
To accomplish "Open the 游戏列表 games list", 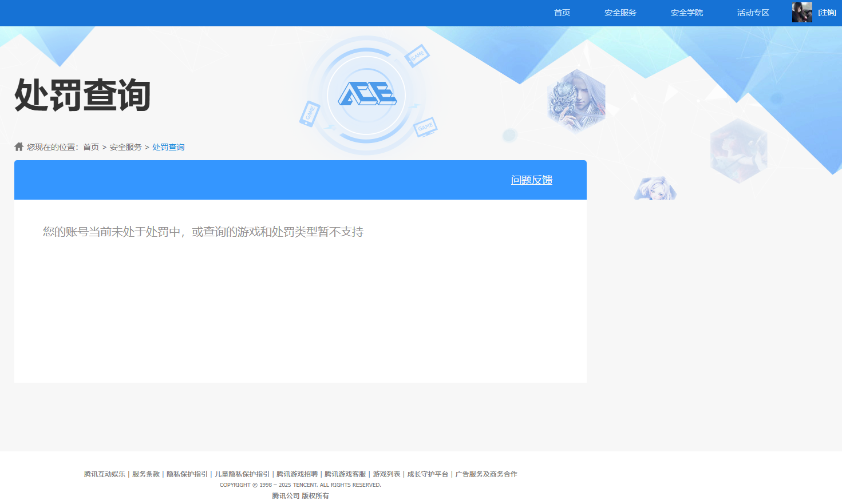I will pos(386,474).
